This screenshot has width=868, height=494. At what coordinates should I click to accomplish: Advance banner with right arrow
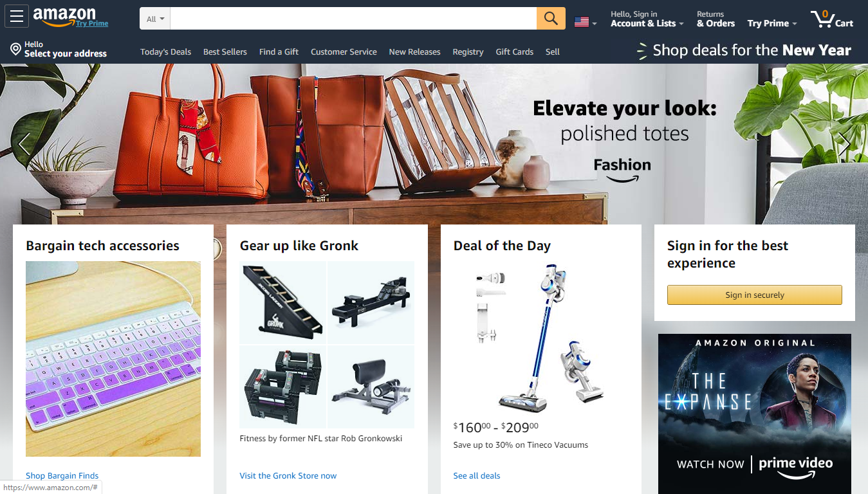pyautogui.click(x=844, y=145)
